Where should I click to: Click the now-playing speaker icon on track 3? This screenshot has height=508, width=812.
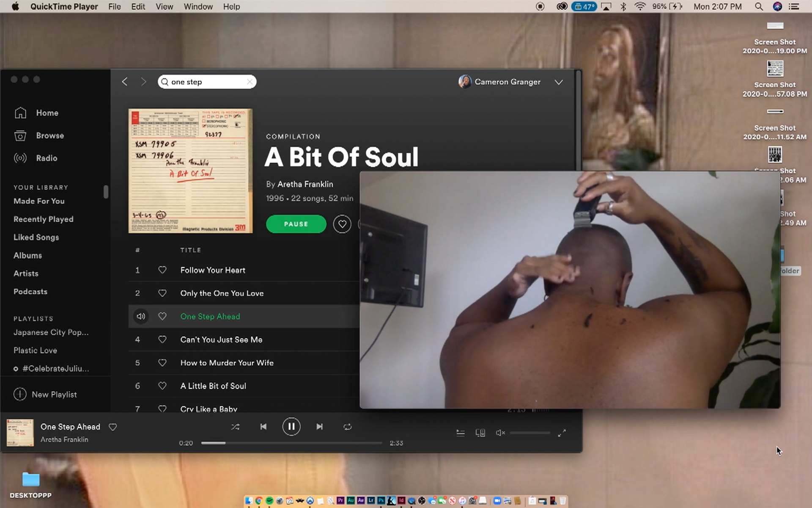tap(141, 316)
